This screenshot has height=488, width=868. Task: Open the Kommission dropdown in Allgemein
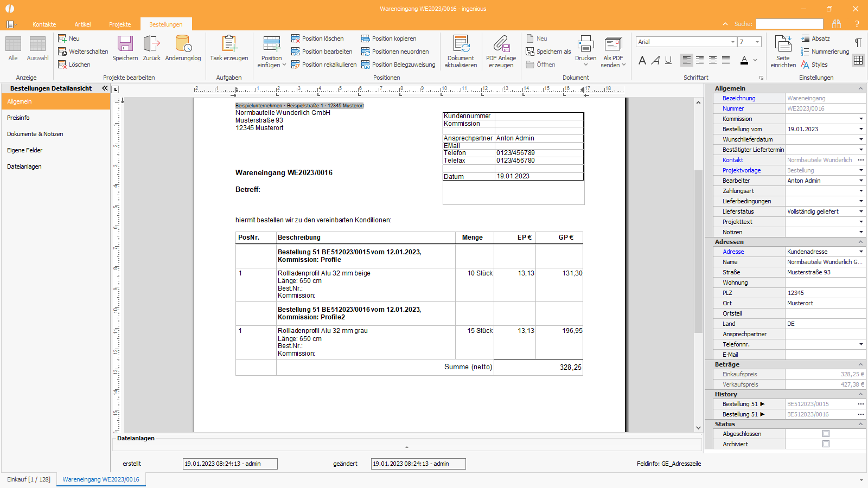click(861, 119)
